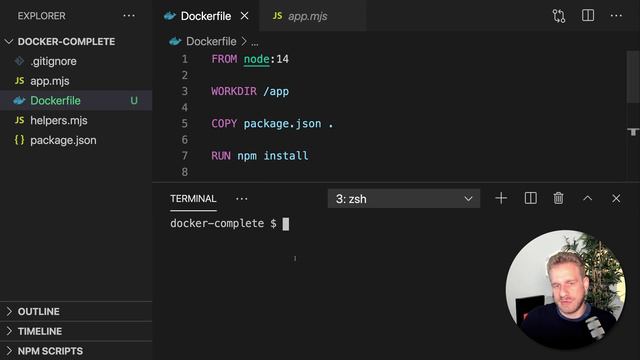Viewport: 640px width, 360px height.
Task: Click 'package.json' text on line 5
Action: [282, 124]
